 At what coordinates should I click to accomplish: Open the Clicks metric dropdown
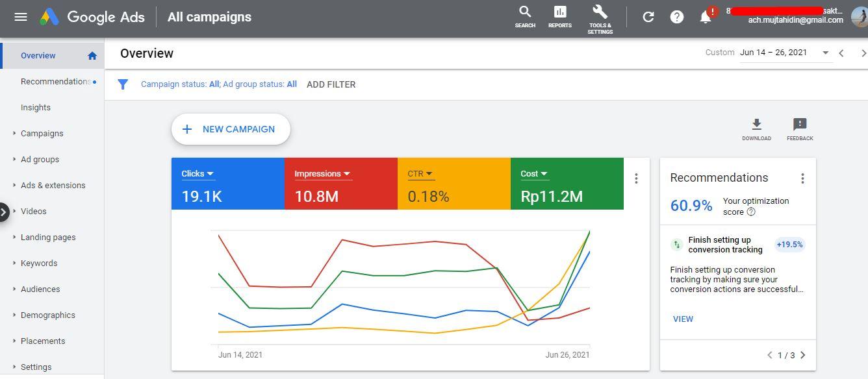(x=198, y=173)
